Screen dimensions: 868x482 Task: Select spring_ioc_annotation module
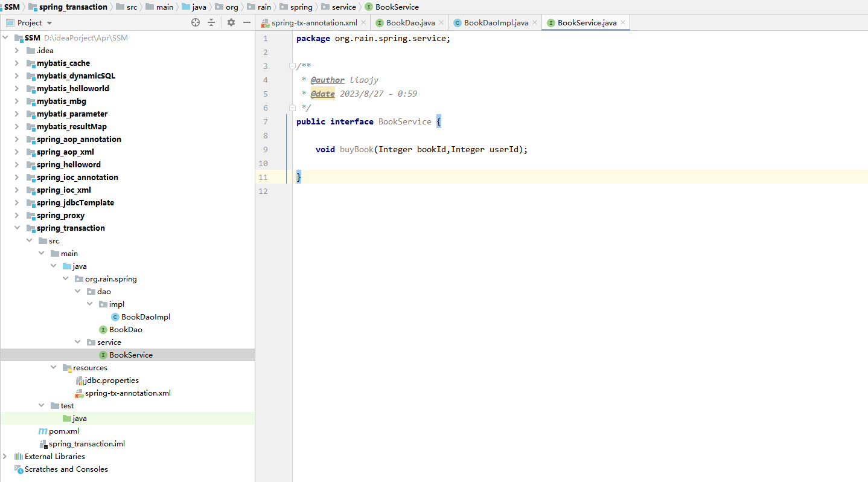pos(77,178)
